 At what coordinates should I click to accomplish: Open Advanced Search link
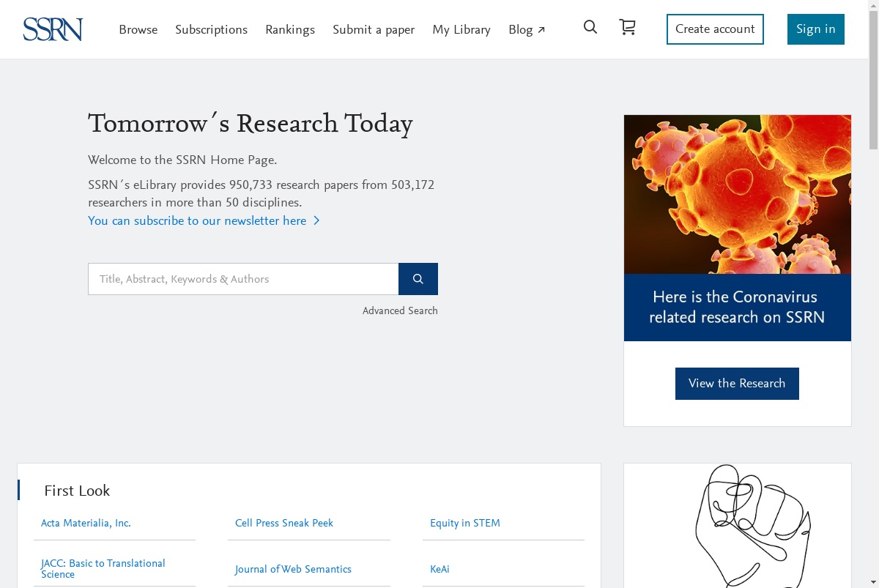tap(400, 310)
